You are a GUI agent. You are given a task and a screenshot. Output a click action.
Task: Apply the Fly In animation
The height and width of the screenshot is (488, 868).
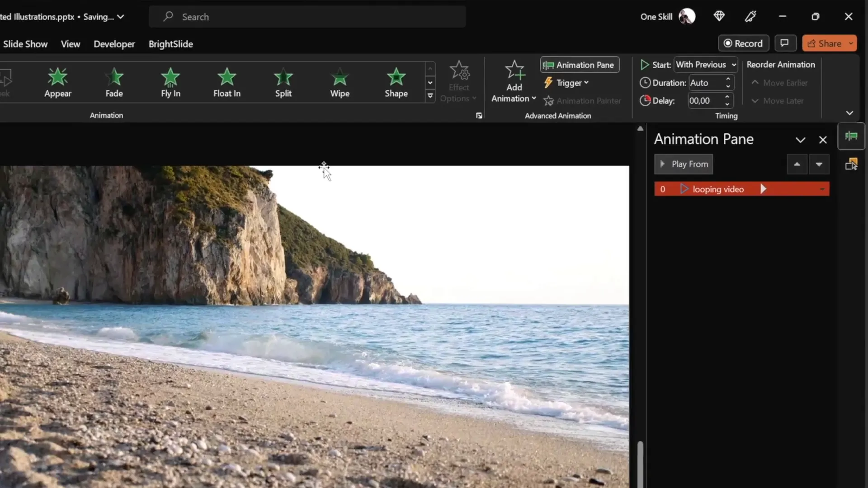point(170,82)
